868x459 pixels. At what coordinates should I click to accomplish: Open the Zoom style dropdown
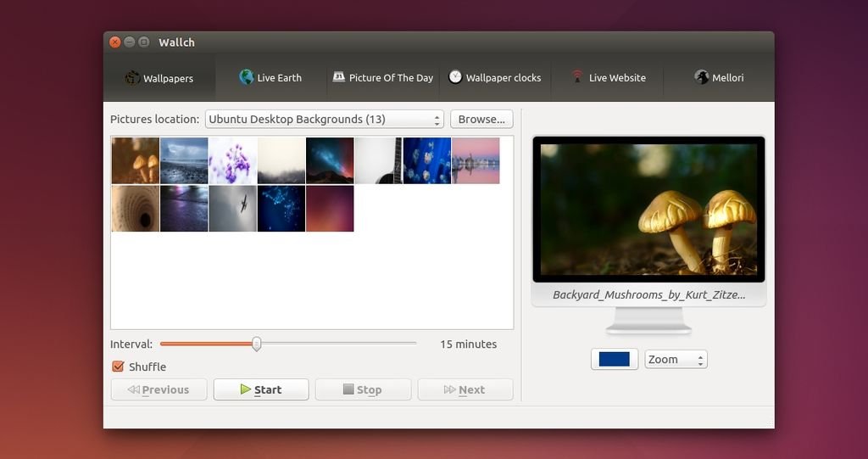(676, 359)
